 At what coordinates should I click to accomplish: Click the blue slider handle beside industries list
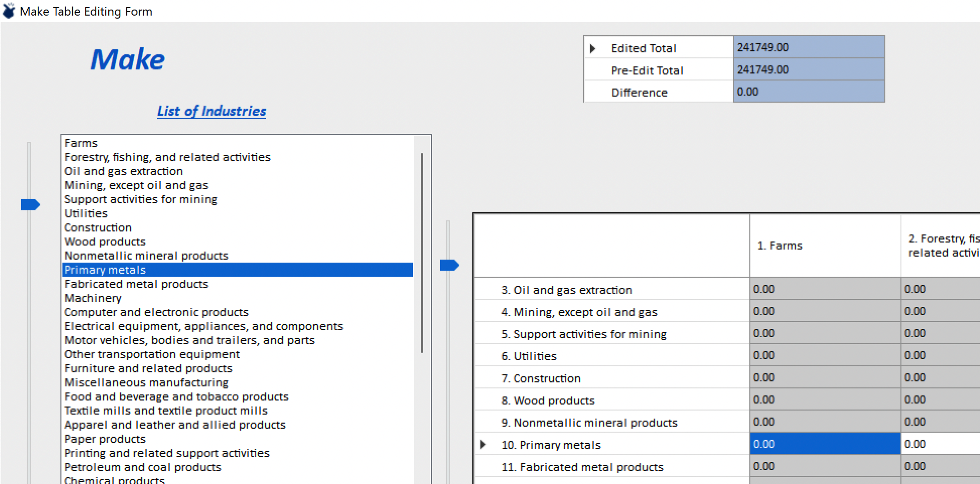[30, 205]
